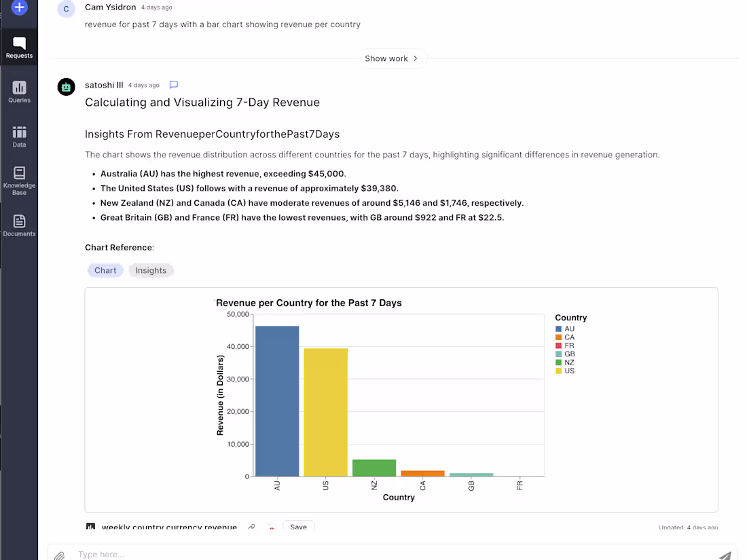Open comments via the speech bubble icon
Screen dimensions: 747x560
click(x=173, y=84)
